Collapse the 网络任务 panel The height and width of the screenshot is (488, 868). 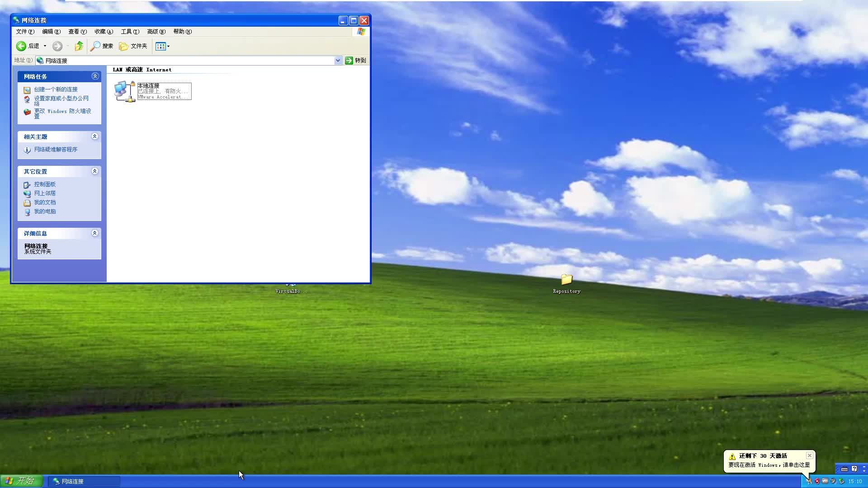tap(95, 76)
